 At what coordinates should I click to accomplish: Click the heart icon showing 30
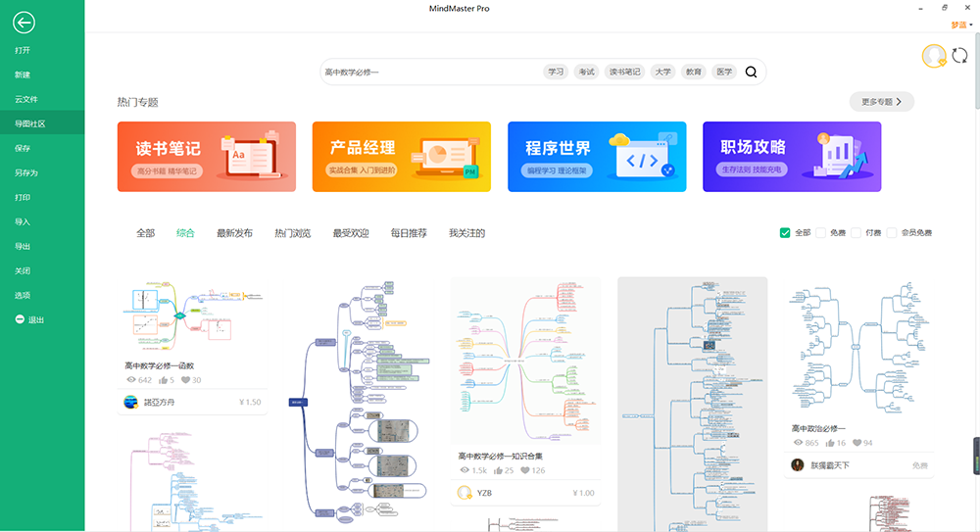[185, 380]
